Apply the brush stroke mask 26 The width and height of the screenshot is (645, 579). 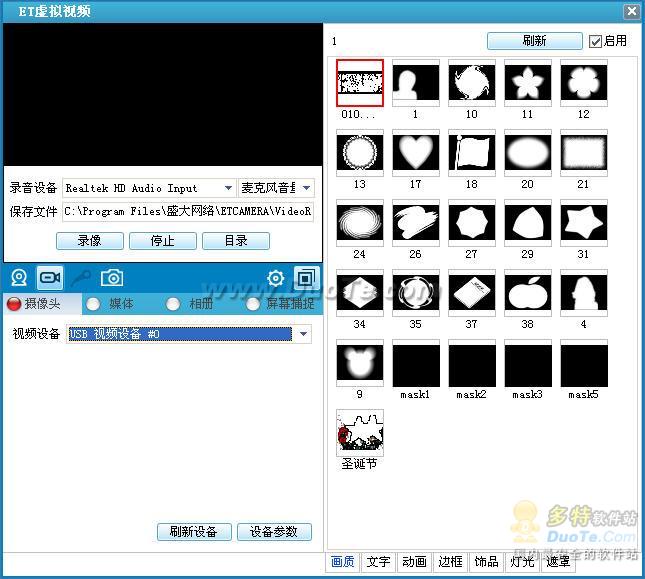415,222
